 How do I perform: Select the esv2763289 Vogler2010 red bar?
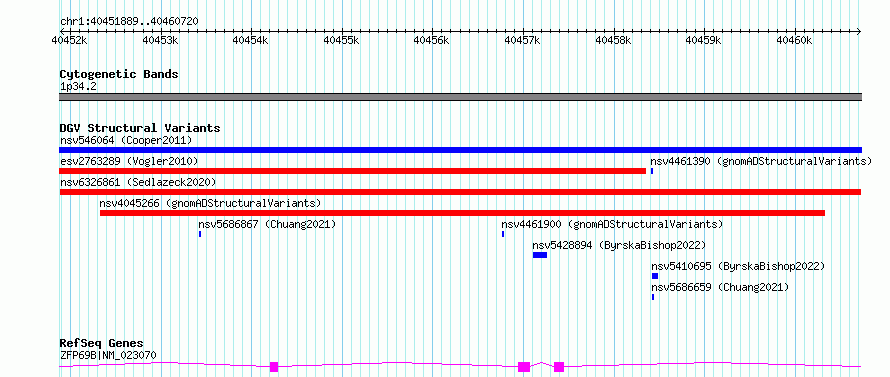tap(352, 171)
